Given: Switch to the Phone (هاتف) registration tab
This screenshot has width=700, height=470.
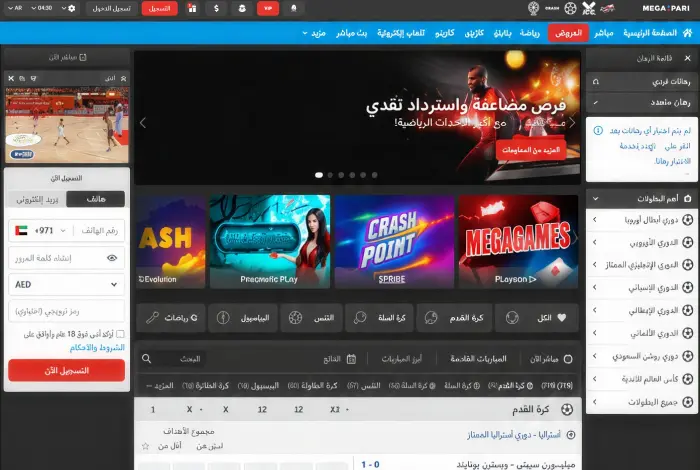Looking at the screenshot, I should [96, 199].
